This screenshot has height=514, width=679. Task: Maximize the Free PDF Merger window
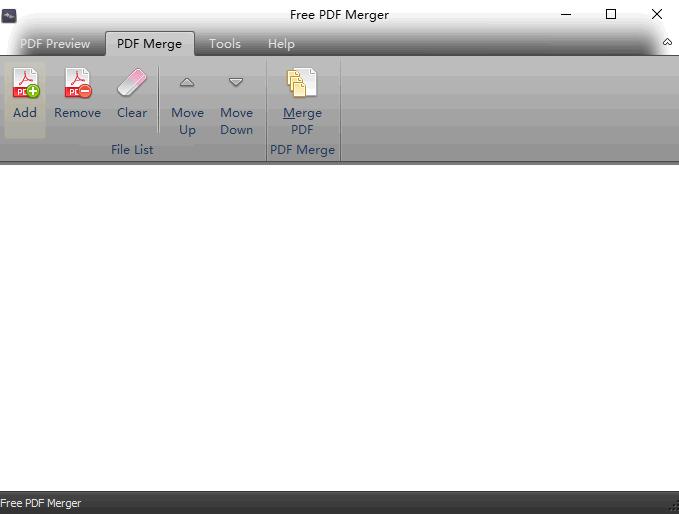pos(611,15)
